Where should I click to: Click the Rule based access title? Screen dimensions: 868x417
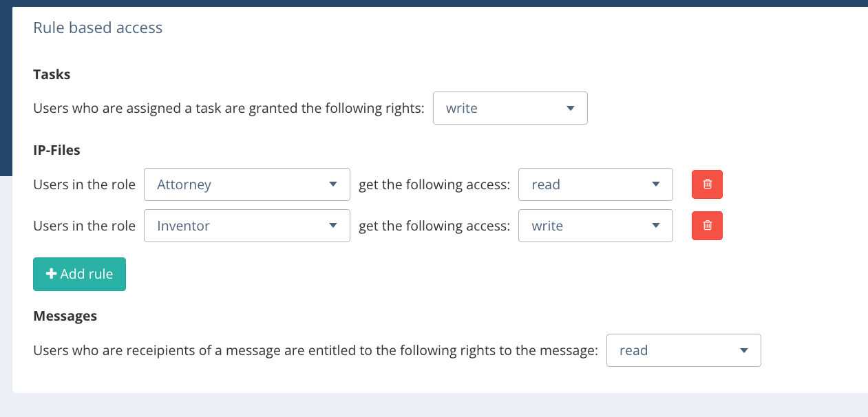(98, 28)
